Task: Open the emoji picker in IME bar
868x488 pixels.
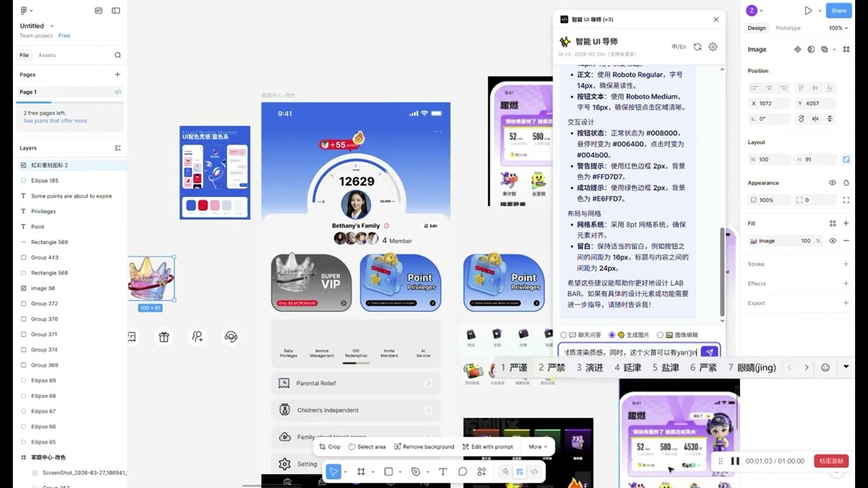Action: pyautogui.click(x=825, y=367)
